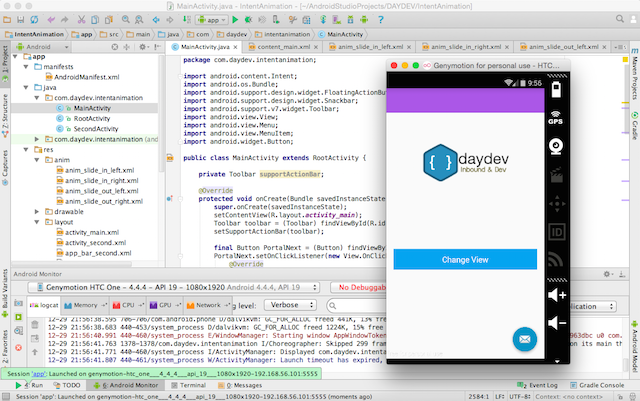Expand the drawable folder in tree
Image resolution: width=640 pixels, height=401 pixels.
pos(37,212)
